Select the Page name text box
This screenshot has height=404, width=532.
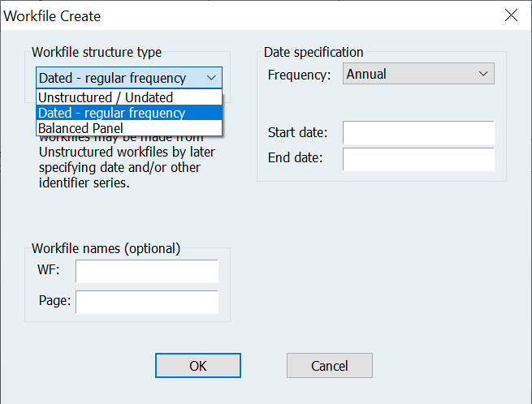click(147, 301)
